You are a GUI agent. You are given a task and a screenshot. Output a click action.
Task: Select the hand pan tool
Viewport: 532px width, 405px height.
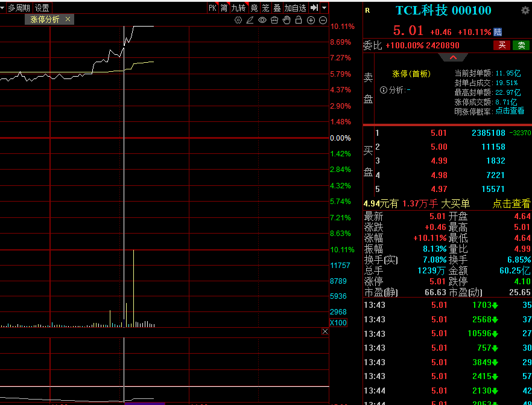[287, 20]
